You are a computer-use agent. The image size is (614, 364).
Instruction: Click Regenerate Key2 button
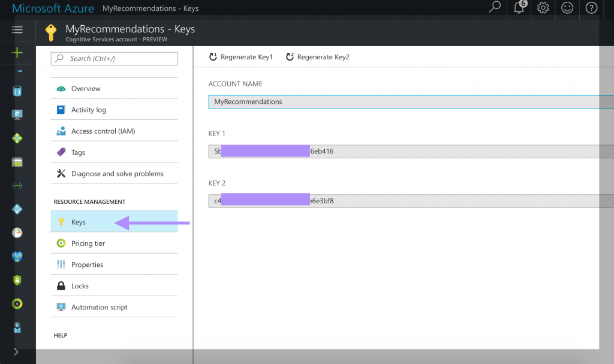point(318,57)
